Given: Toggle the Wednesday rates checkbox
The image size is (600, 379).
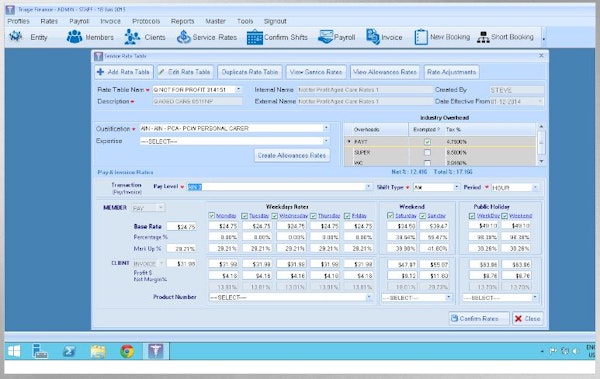Looking at the screenshot, I should point(274,216).
